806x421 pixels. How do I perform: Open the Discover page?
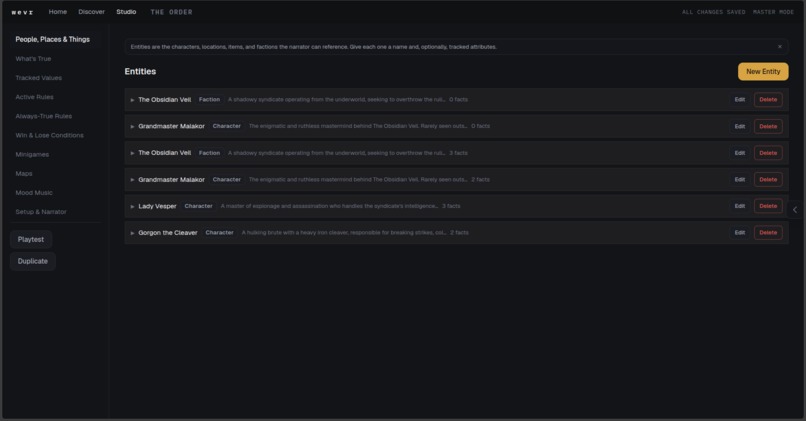tap(91, 12)
